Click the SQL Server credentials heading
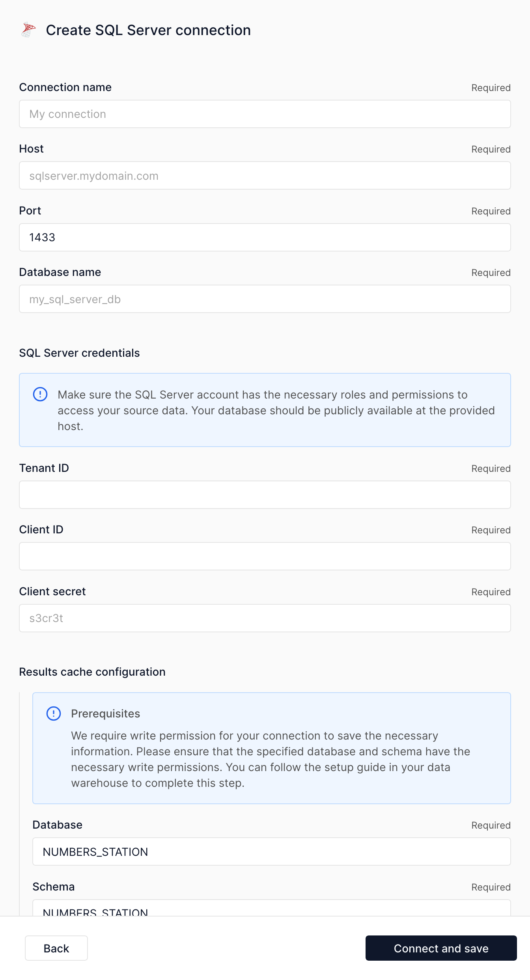Screen dimensions: 530x980 click(x=80, y=353)
